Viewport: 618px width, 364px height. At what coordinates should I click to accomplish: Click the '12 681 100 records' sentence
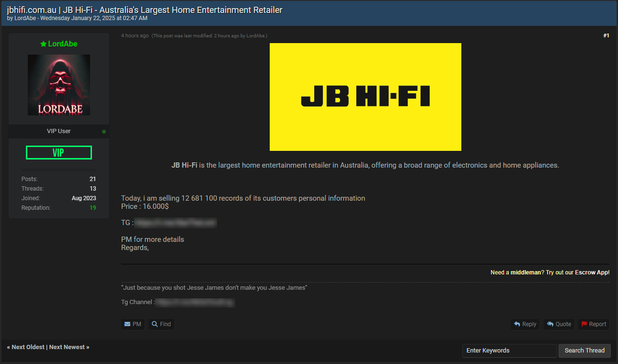tap(243, 198)
